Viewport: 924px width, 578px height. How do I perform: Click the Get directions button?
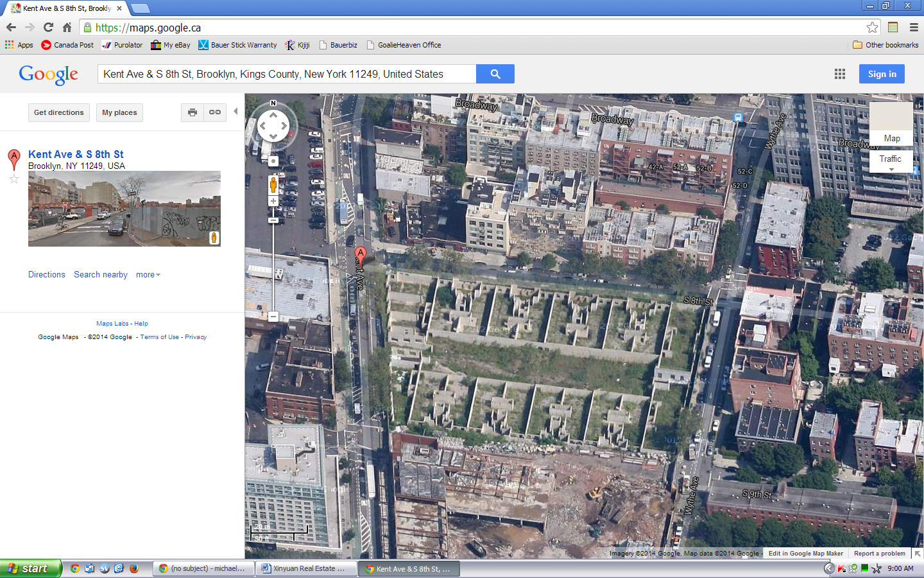[59, 112]
